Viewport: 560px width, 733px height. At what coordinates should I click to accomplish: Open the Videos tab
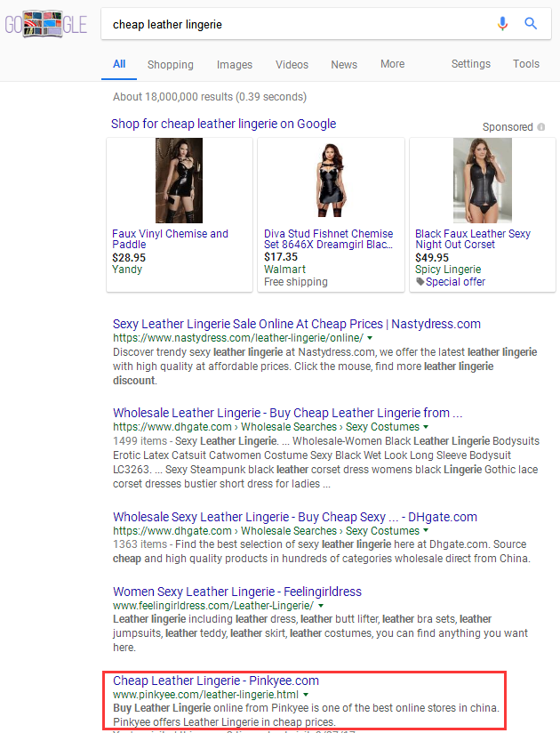(292, 65)
